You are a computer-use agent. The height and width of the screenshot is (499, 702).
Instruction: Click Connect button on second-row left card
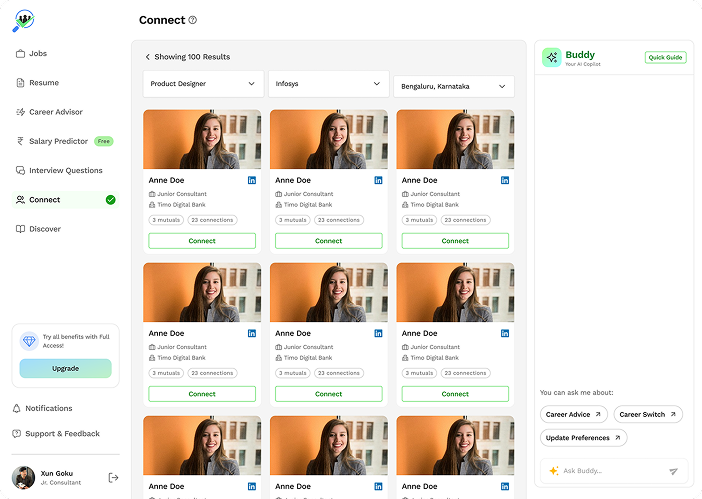pos(202,394)
